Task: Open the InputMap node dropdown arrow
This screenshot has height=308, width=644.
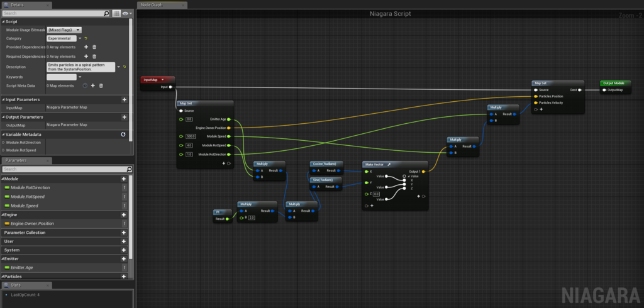Action: pos(163,80)
